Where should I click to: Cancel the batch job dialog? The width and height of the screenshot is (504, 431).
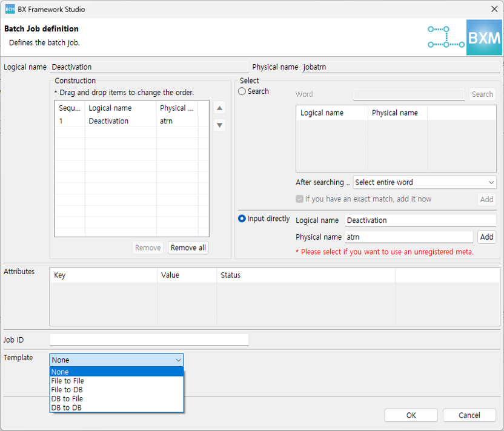469,415
